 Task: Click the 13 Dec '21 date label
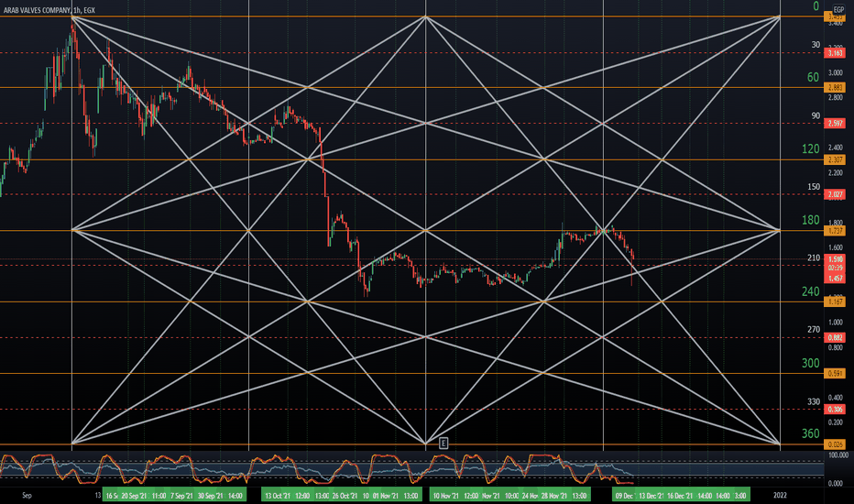click(x=651, y=496)
